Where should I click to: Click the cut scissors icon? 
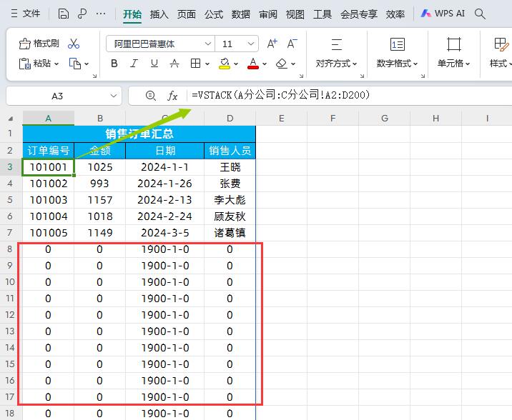point(74,44)
